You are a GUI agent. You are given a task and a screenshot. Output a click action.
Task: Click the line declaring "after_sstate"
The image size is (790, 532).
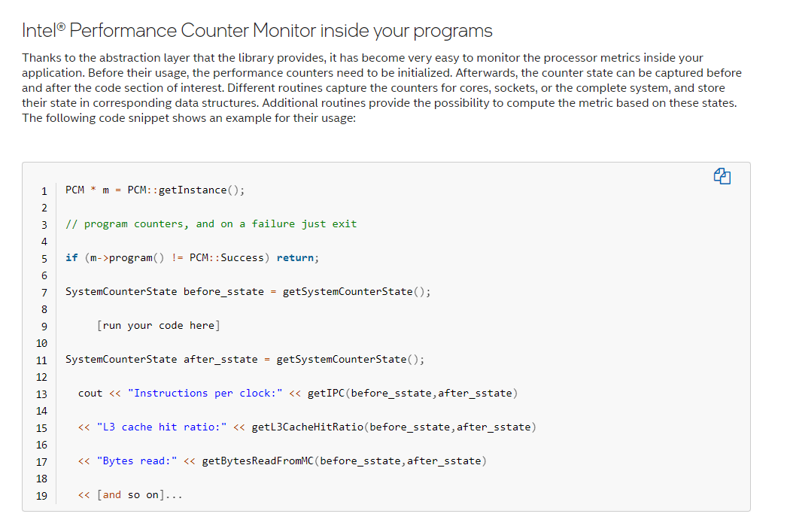pos(245,359)
